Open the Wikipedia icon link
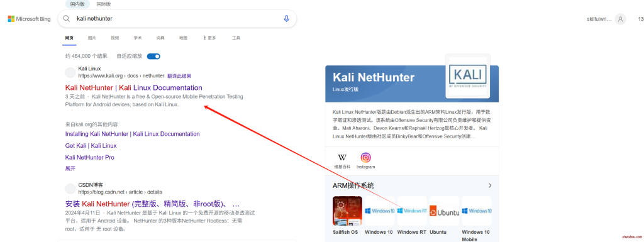This screenshot has height=242, width=644. (x=341, y=158)
